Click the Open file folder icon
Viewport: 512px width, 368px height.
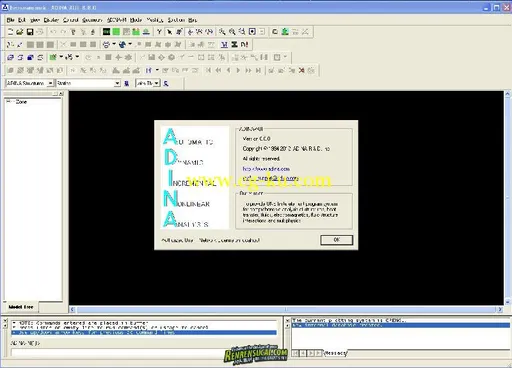tap(20, 32)
